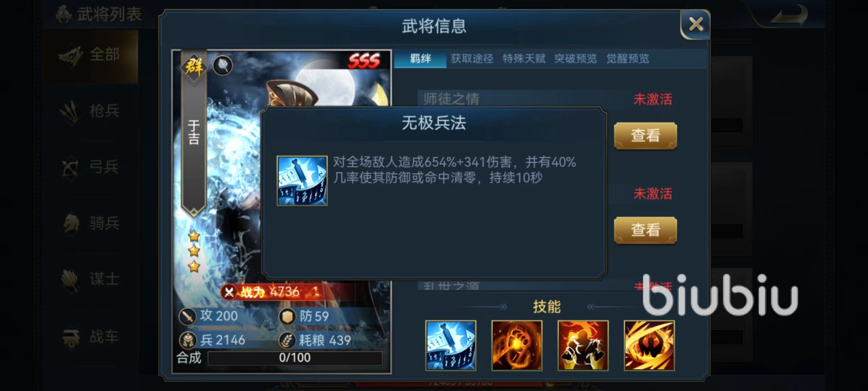
Task: Close the 武将信息 dialog
Action: coord(696,24)
